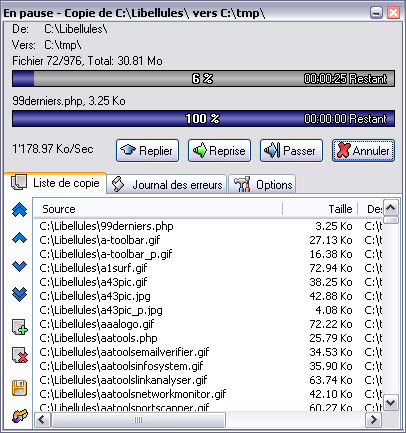Sort list by Source column header

tap(158, 209)
